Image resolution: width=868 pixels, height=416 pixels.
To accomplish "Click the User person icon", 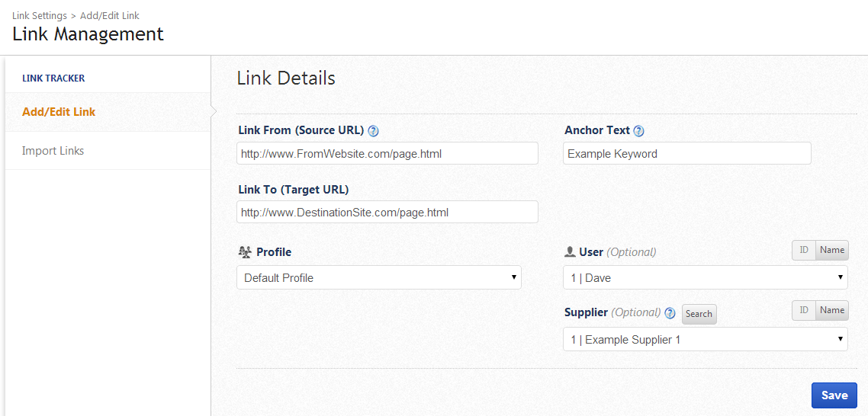I will pyautogui.click(x=570, y=252).
